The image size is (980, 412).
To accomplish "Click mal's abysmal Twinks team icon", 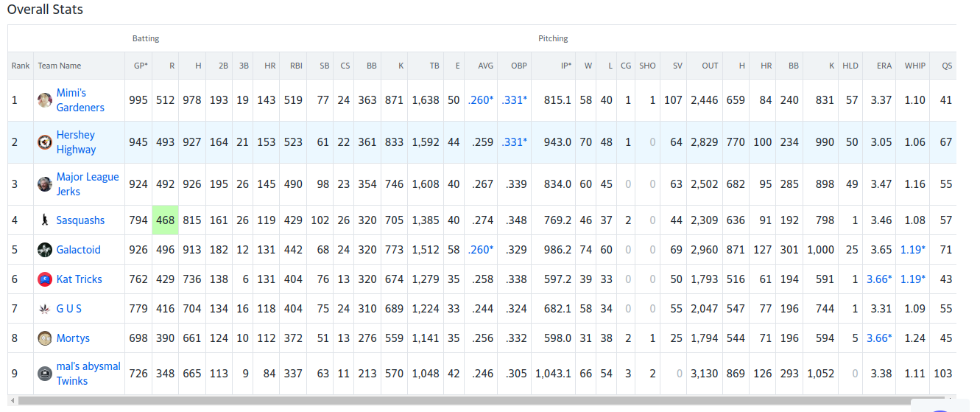I will tap(45, 374).
